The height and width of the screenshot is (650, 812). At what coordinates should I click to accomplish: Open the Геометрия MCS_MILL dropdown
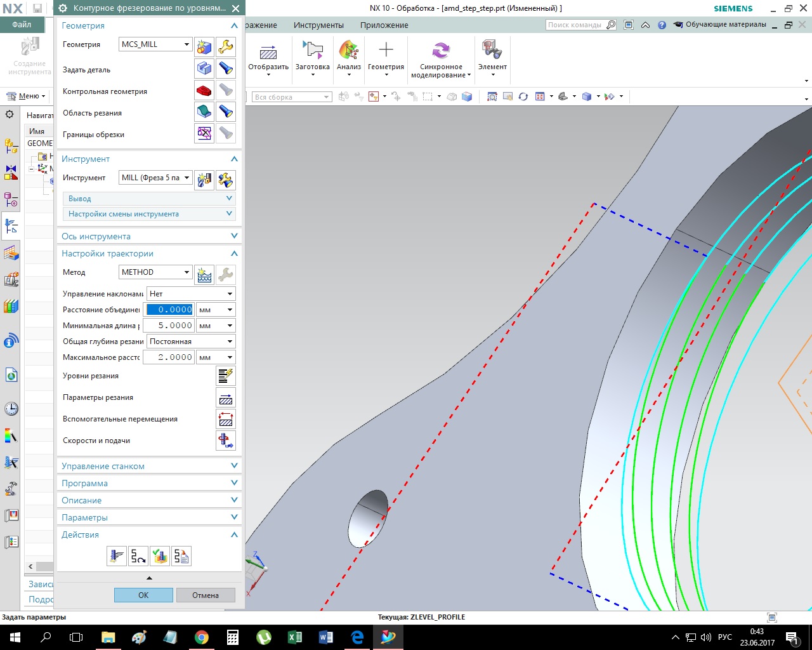155,44
